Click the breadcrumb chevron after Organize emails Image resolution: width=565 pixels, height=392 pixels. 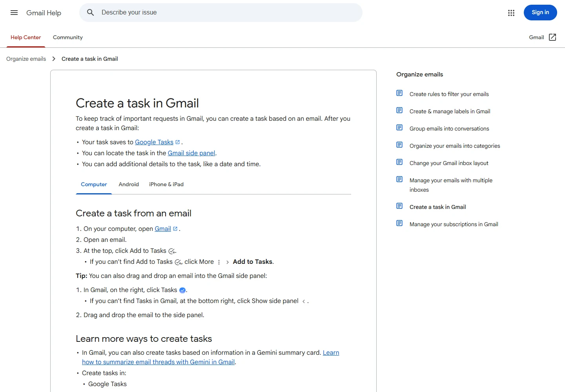coord(54,59)
